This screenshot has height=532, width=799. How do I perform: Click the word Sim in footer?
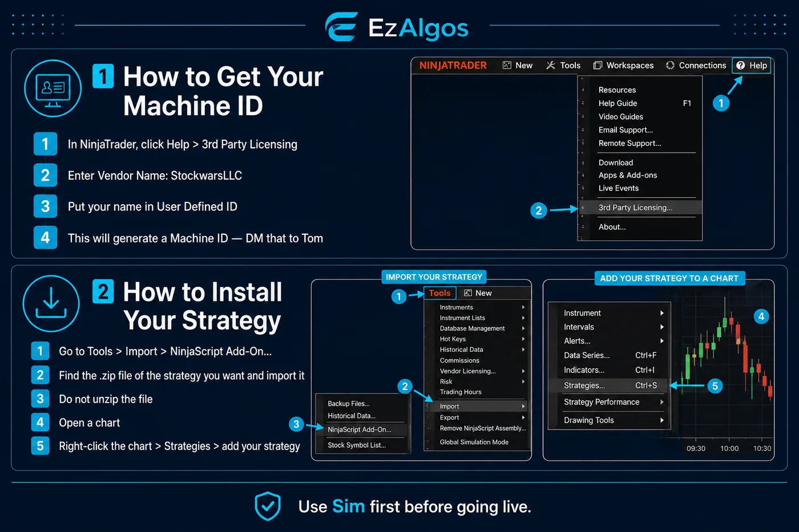click(348, 506)
